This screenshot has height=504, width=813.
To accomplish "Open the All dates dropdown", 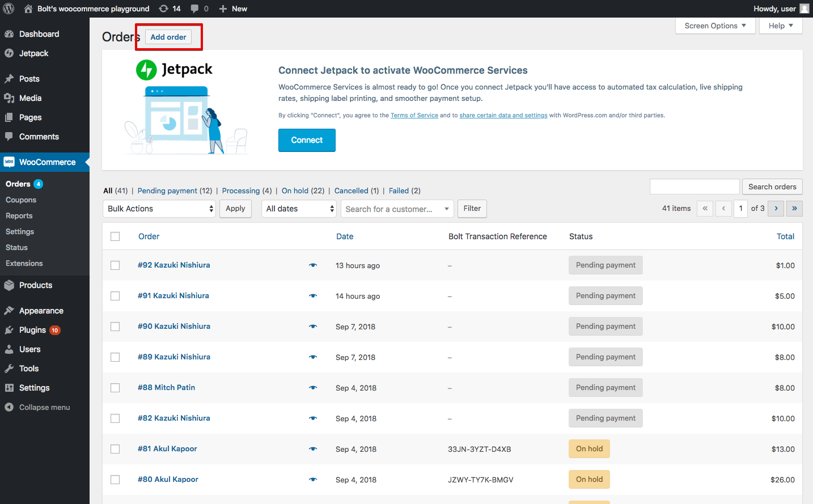I will pos(299,209).
